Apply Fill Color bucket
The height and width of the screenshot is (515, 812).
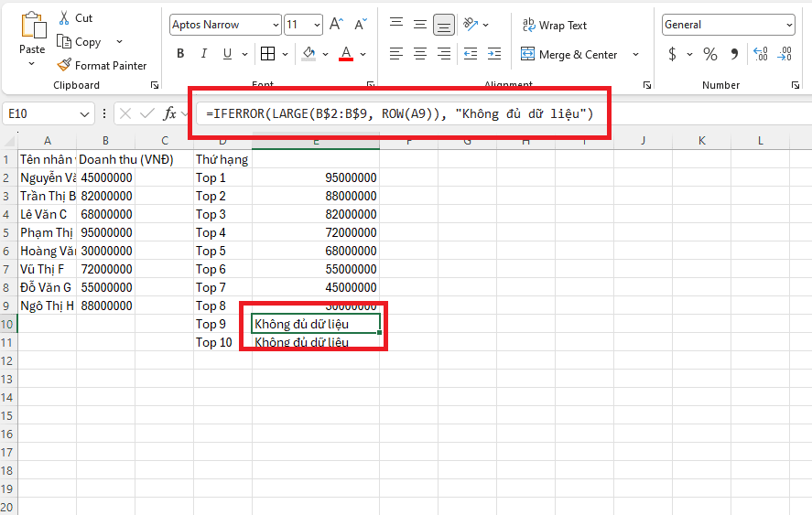(309, 53)
